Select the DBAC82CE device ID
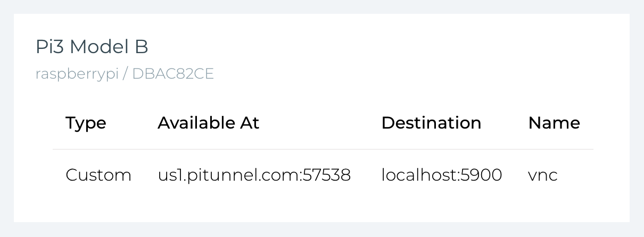 coord(173,74)
